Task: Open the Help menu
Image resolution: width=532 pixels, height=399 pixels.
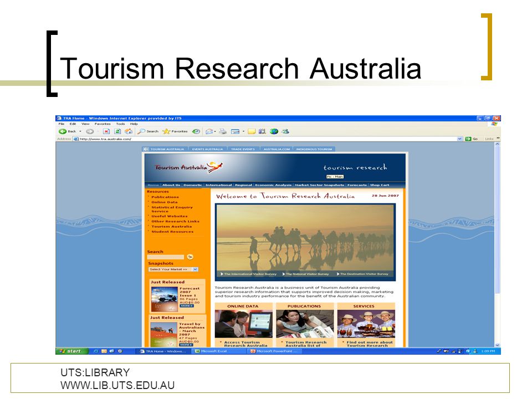Action: pyautogui.click(x=134, y=124)
